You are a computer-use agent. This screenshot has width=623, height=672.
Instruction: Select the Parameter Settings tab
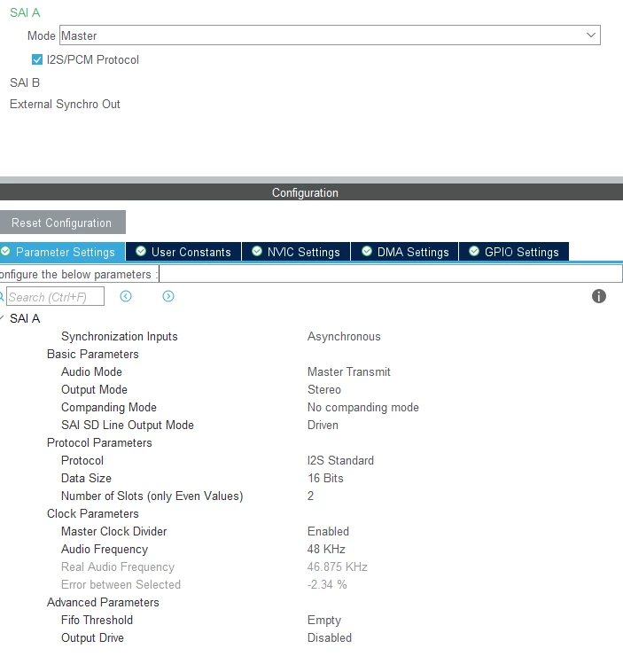(62, 252)
